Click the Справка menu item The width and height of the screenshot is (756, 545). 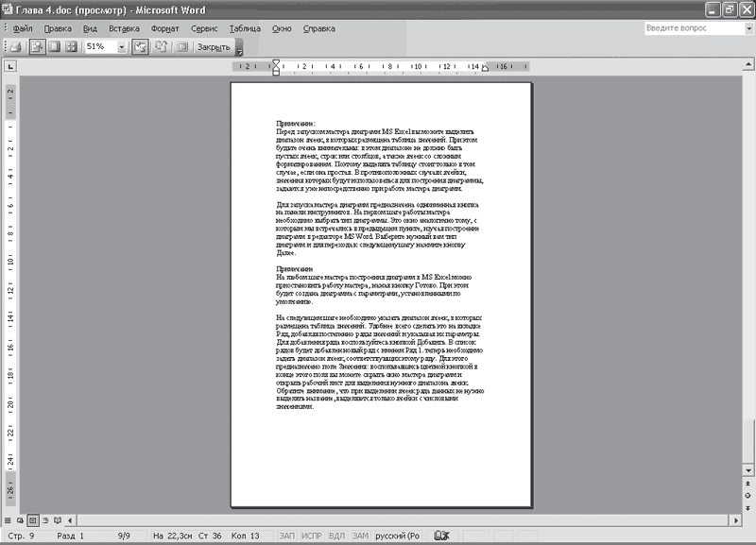(x=319, y=28)
